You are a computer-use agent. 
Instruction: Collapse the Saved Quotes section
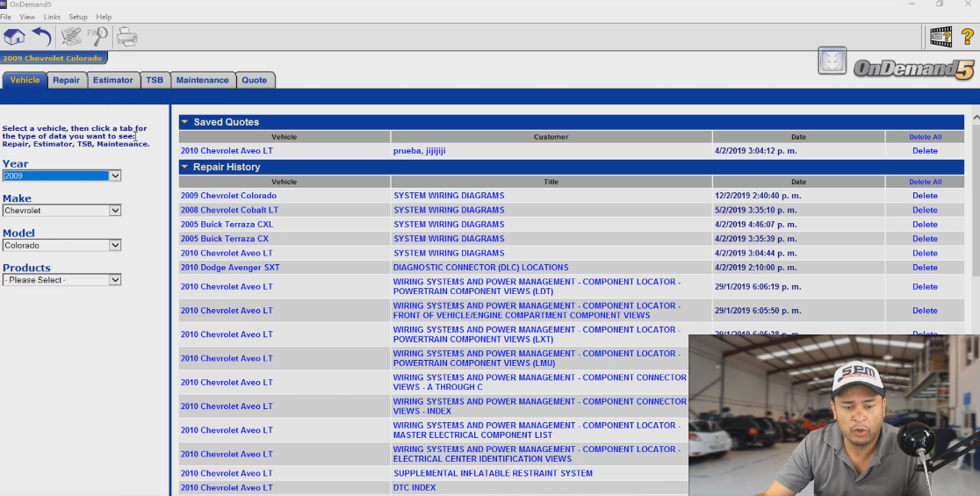[x=184, y=122]
